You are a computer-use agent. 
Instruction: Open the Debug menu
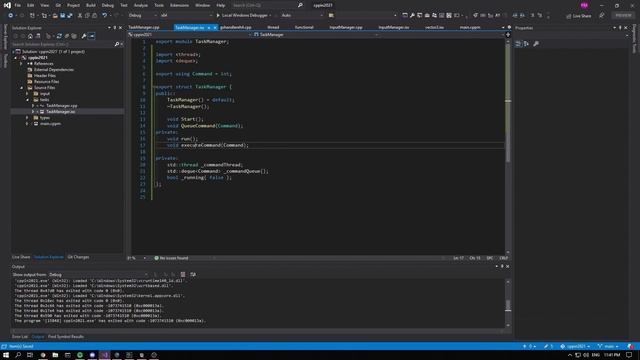(x=108, y=5)
